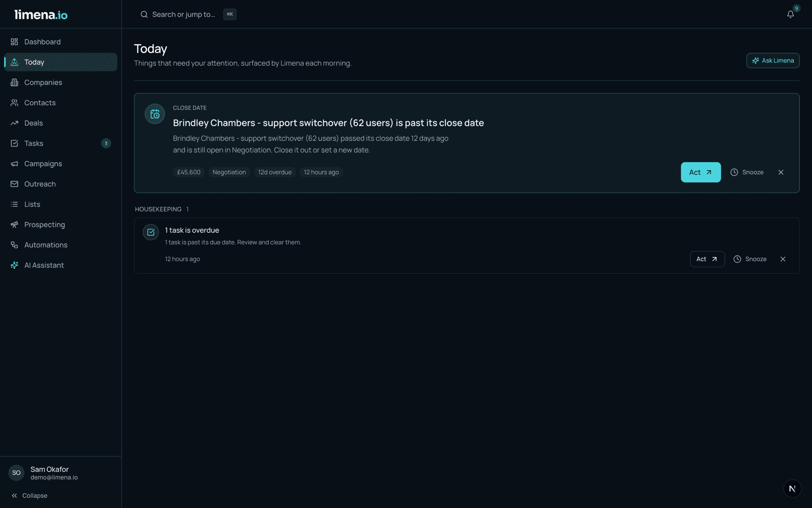This screenshot has width=812, height=508.
Task: Click the SO user avatar
Action: tap(16, 473)
